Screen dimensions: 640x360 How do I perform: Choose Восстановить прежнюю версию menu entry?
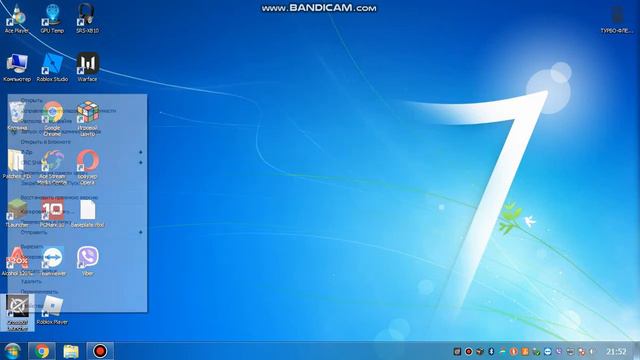(x=59, y=197)
